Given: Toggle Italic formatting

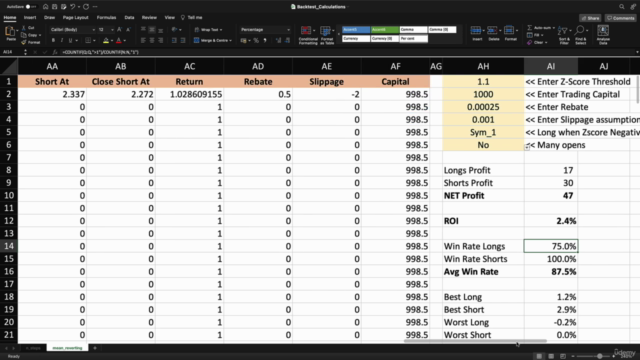Looking at the screenshot, I should 62,40.
